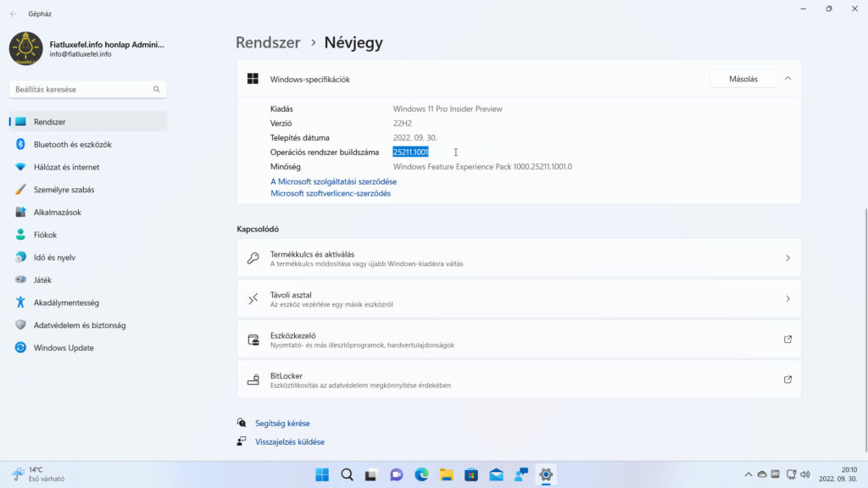Open BitLocker settings
The width and height of the screenshot is (868, 488).
[x=519, y=380]
